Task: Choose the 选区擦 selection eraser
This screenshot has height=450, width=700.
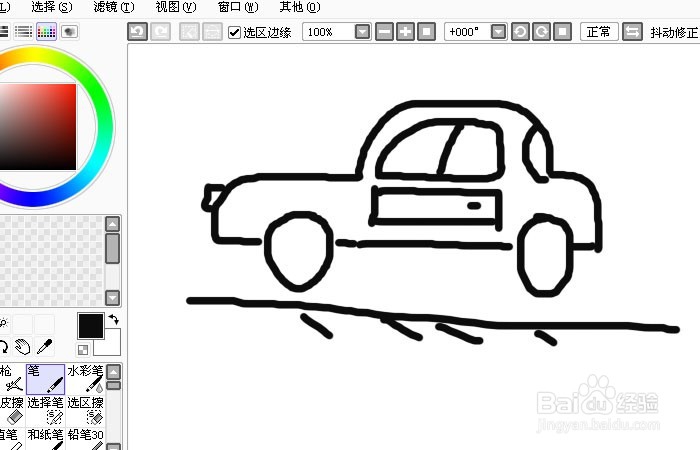Action: point(85,411)
